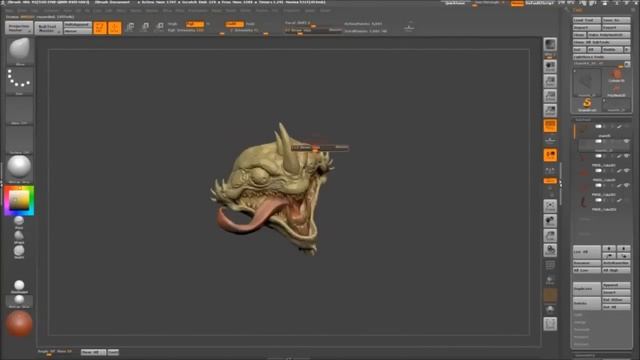Open the Preferences menu
Image resolution: width=640 pixels, height=360 pixels.
[198, 11]
